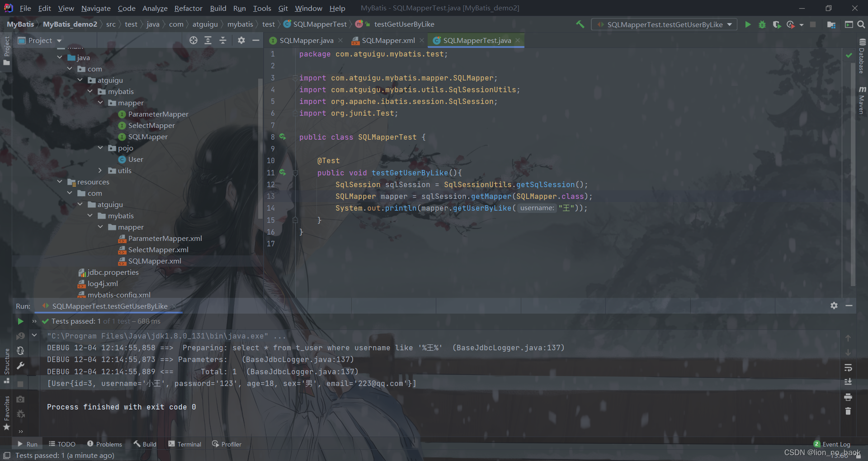Open the TODO tool window tab

click(x=62, y=444)
